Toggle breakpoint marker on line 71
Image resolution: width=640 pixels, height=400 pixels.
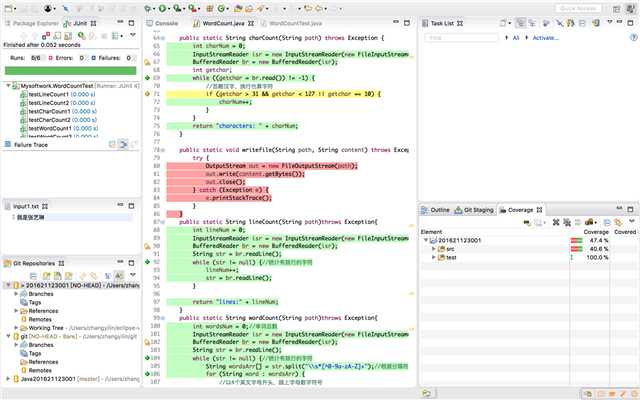[148, 94]
